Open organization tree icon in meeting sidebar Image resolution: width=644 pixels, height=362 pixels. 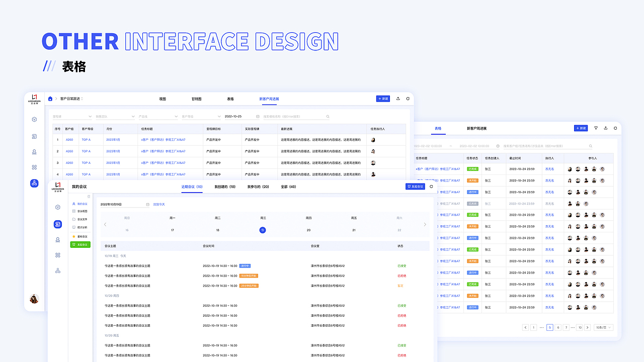[x=58, y=270]
